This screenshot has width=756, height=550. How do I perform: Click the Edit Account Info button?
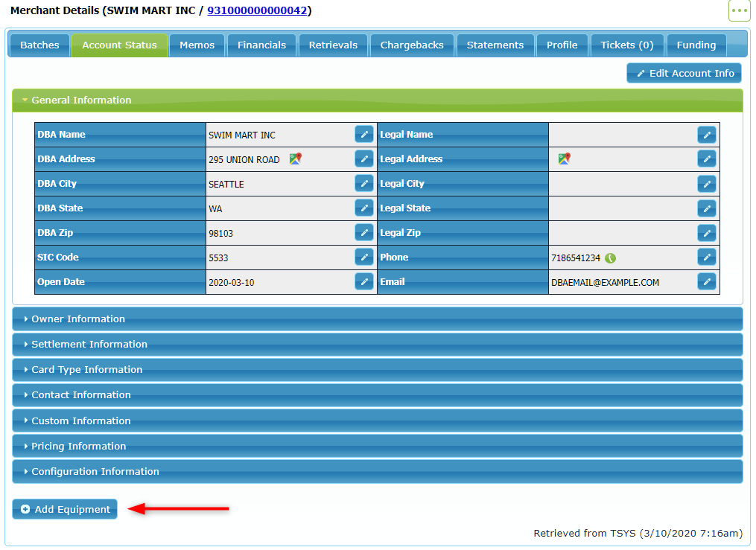(x=684, y=73)
